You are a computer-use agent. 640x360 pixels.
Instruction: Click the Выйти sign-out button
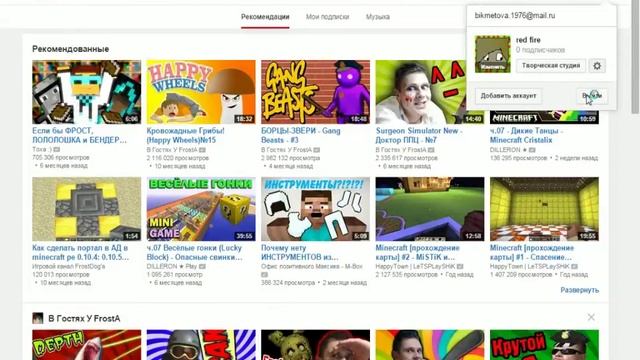coord(591,96)
